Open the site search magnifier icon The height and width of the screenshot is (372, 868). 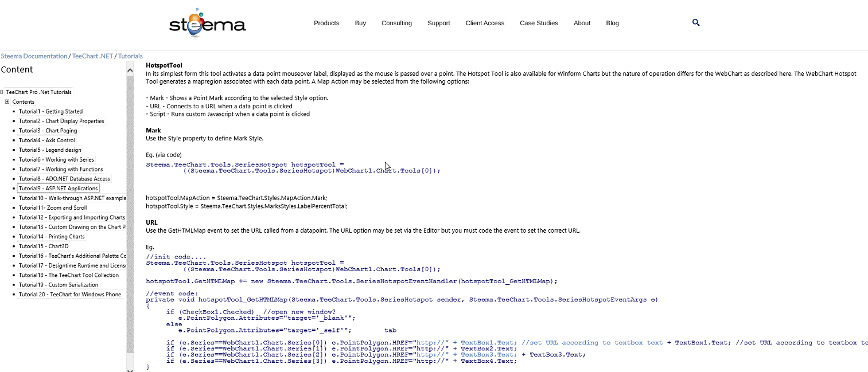696,22
